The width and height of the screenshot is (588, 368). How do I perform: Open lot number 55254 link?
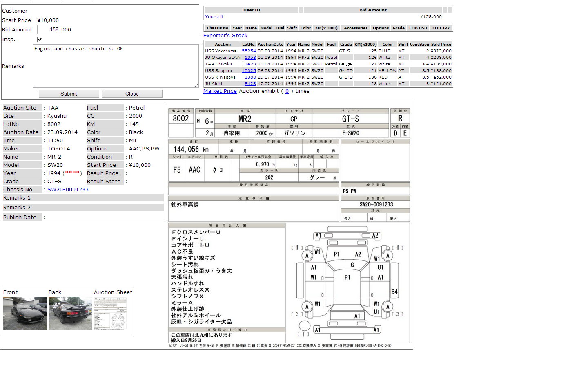point(249,51)
